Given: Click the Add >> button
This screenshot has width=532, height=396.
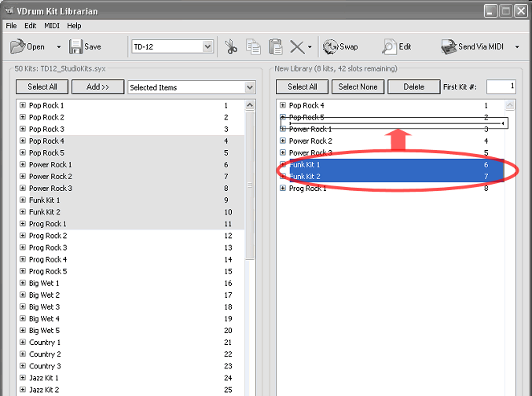Looking at the screenshot, I should pos(97,87).
